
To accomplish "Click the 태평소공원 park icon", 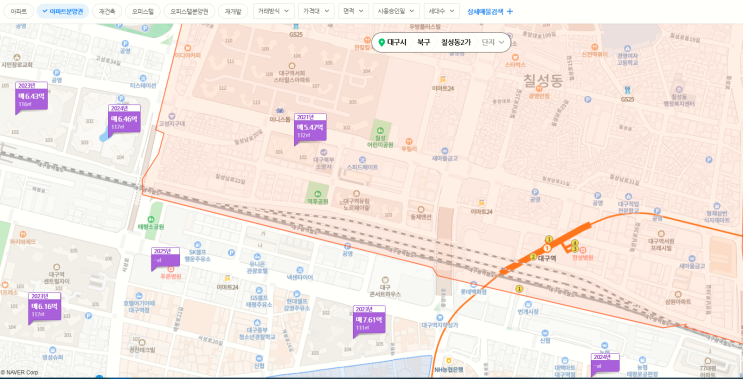I will 151,219.
